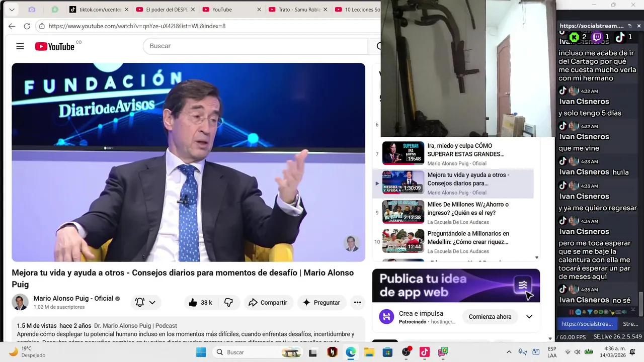Open 12:44 Millonarios en Medellin thumbnail
Screen dimensions: 644x362
pos(403,241)
